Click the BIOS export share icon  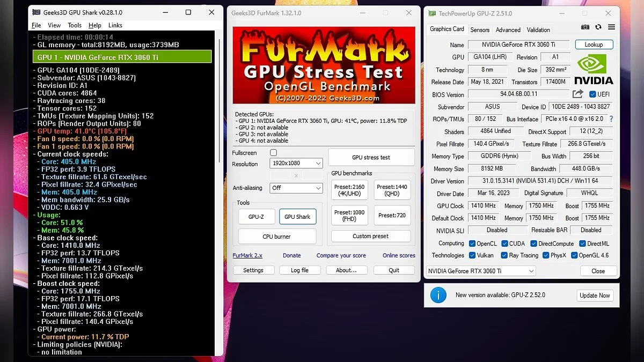point(577,94)
